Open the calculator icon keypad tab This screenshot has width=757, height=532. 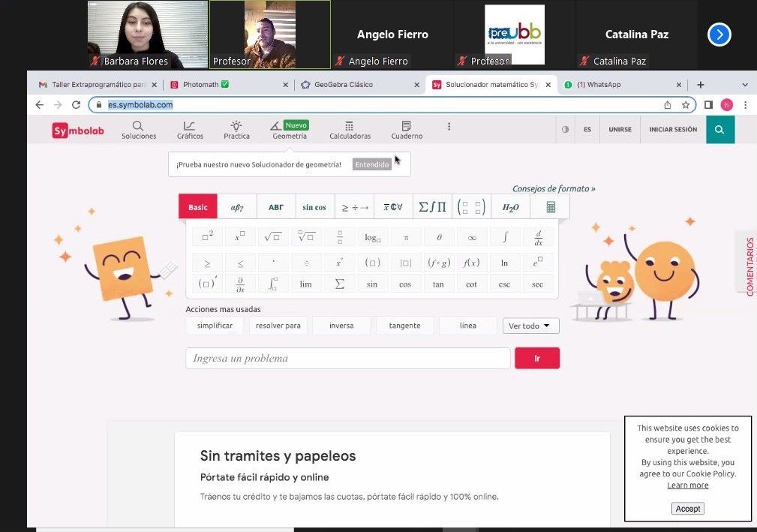(551, 207)
